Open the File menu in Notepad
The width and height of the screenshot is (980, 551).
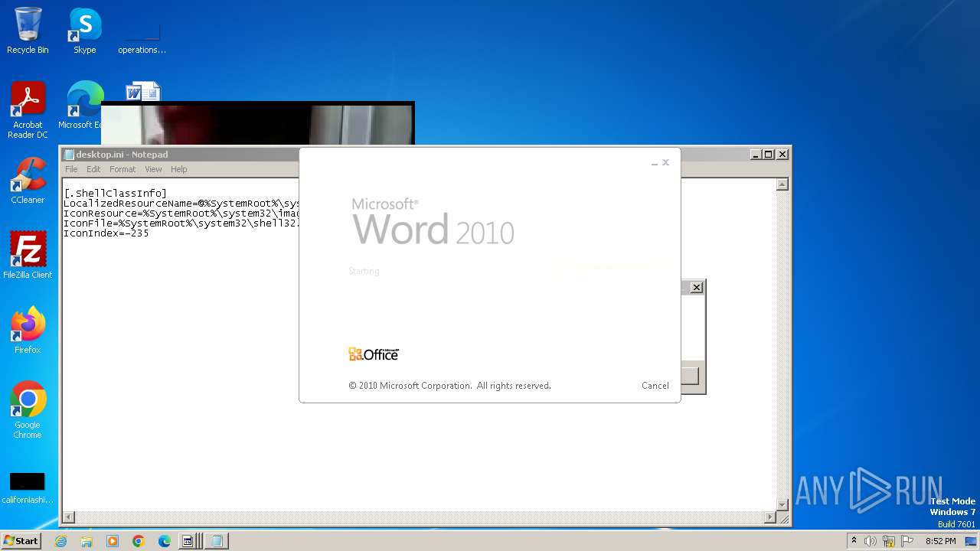[x=71, y=169]
